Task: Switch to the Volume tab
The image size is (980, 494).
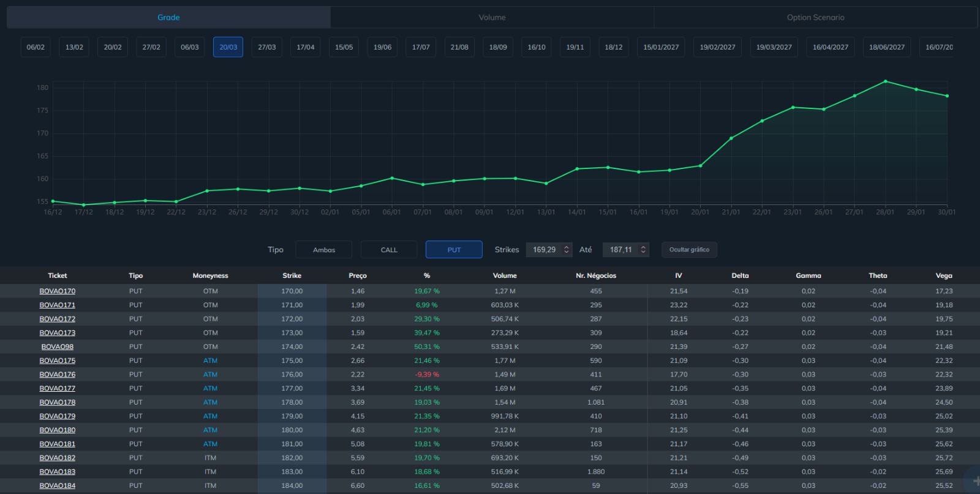Action: [492, 18]
